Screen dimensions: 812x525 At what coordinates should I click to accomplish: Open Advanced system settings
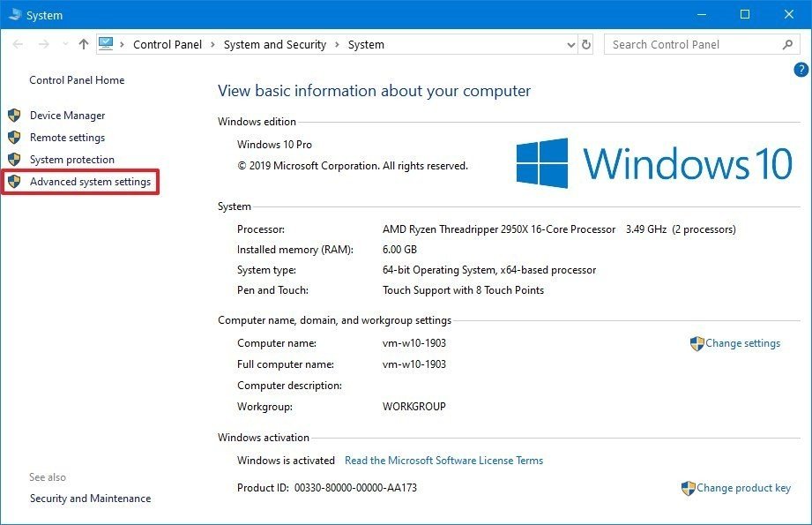(90, 182)
